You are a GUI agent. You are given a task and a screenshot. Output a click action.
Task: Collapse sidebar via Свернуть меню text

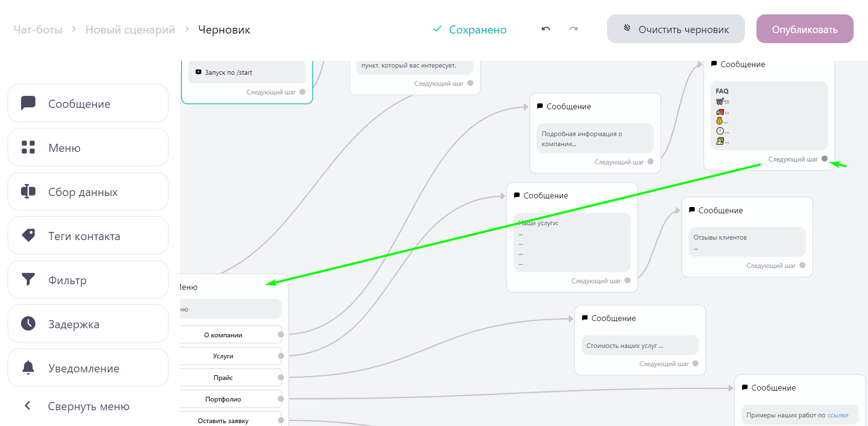pos(89,406)
